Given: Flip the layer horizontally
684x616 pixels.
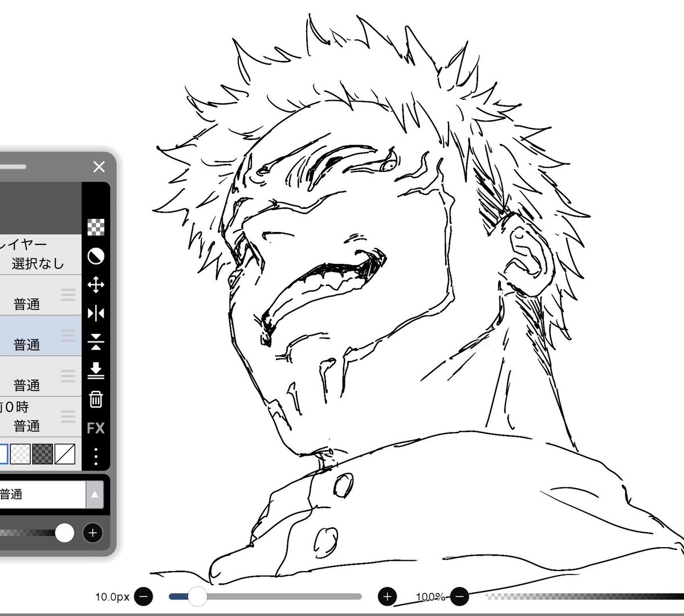Looking at the screenshot, I should click(x=96, y=313).
